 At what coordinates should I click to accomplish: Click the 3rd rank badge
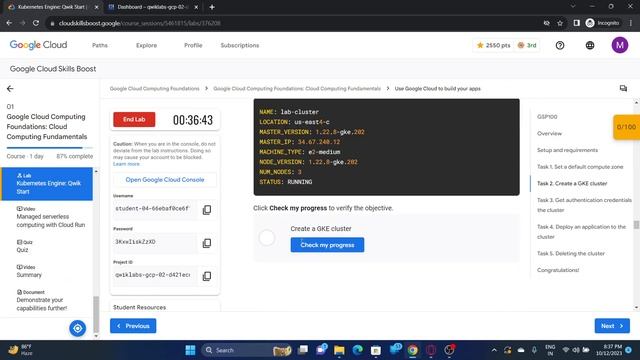[527, 45]
